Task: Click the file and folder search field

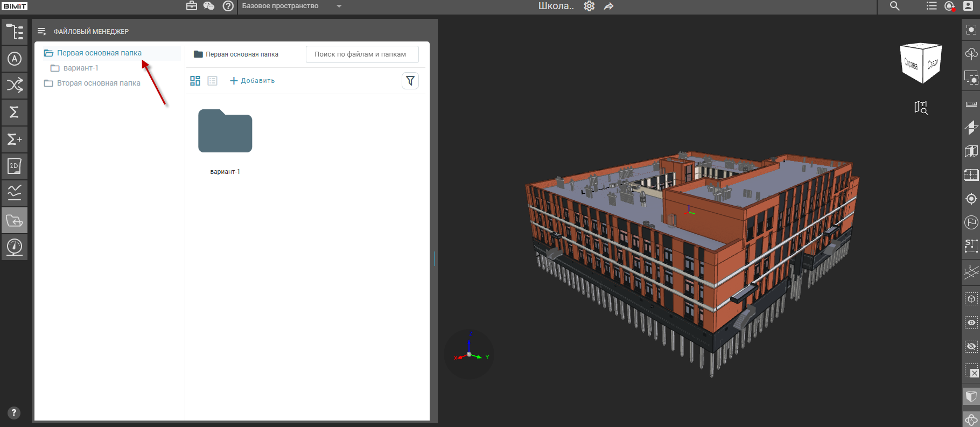Action: point(362,54)
